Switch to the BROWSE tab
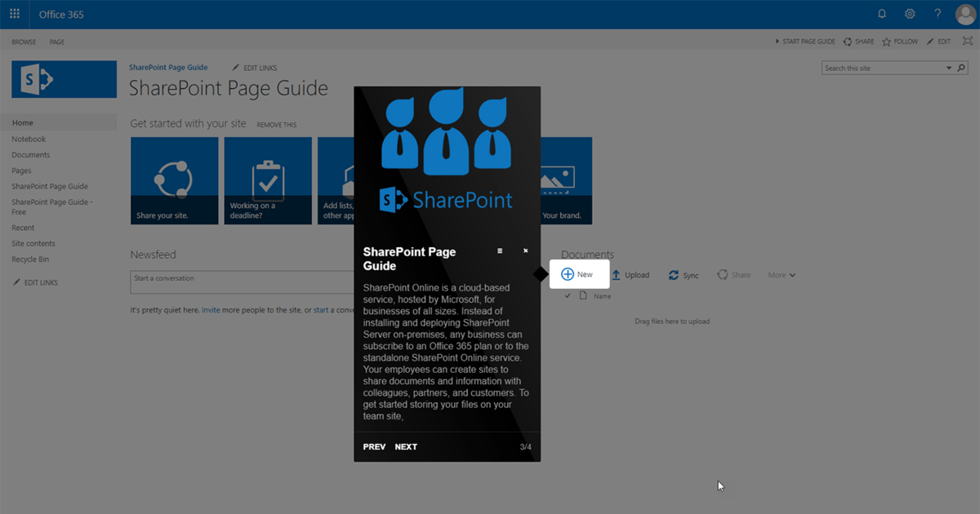The image size is (980, 514). pyautogui.click(x=24, y=42)
